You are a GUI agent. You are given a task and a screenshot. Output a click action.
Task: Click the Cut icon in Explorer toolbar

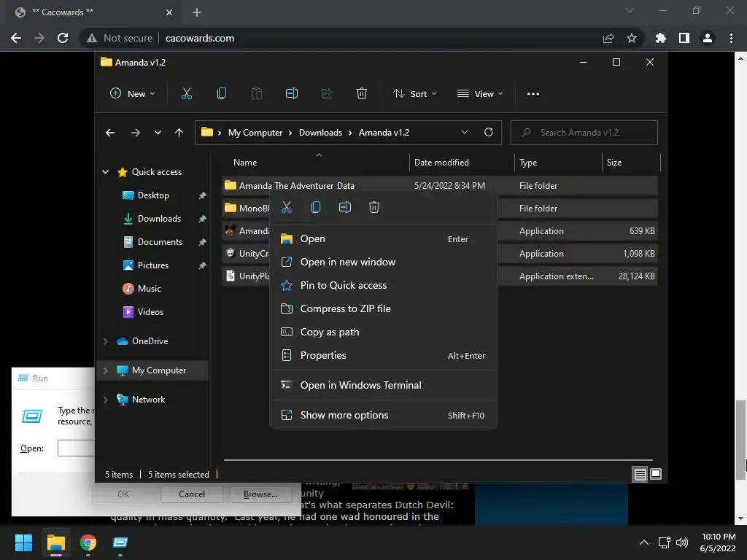[186, 94]
